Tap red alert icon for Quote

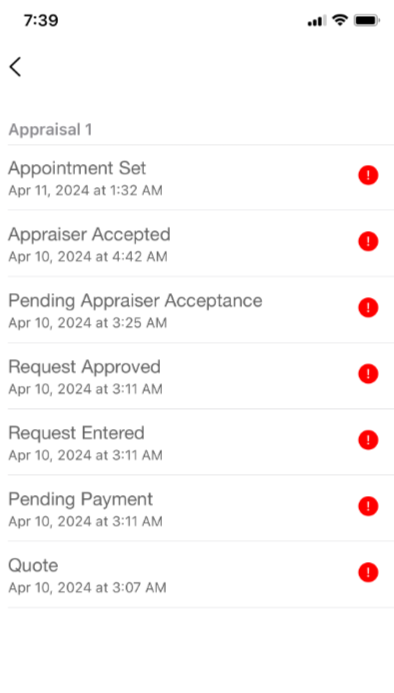pos(368,572)
